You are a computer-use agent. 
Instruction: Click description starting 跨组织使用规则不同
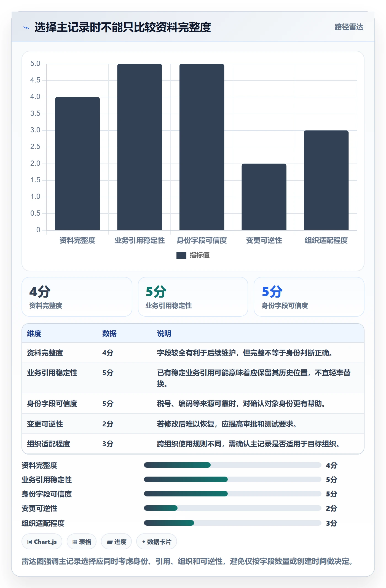(x=248, y=444)
